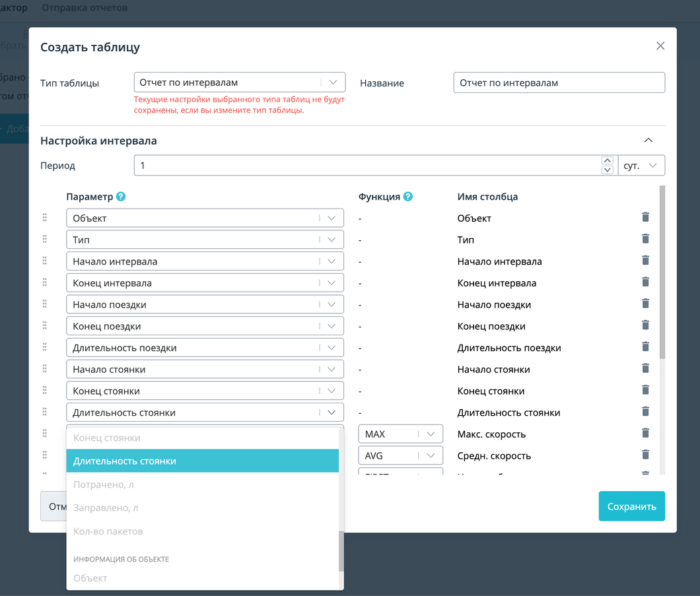Click drag handle of Средн. скорость row

[x=45, y=455]
